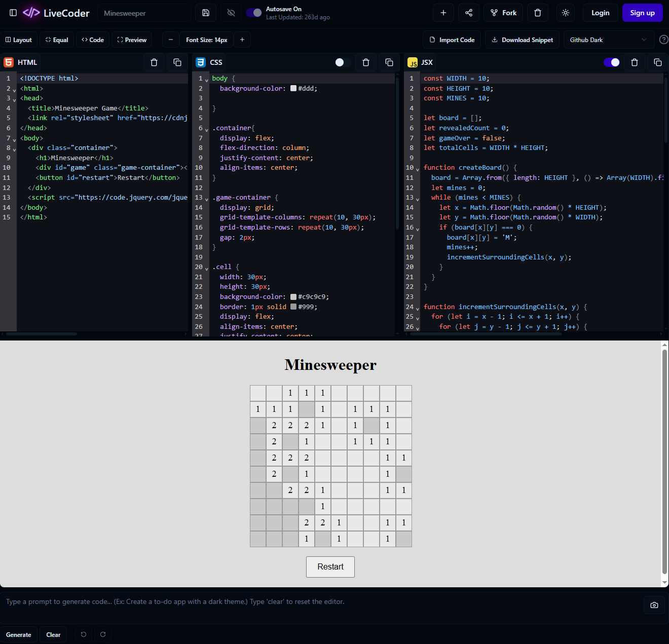669x644 pixels.
Task: Clear the JSX editor with trash icon
Action: tap(635, 62)
